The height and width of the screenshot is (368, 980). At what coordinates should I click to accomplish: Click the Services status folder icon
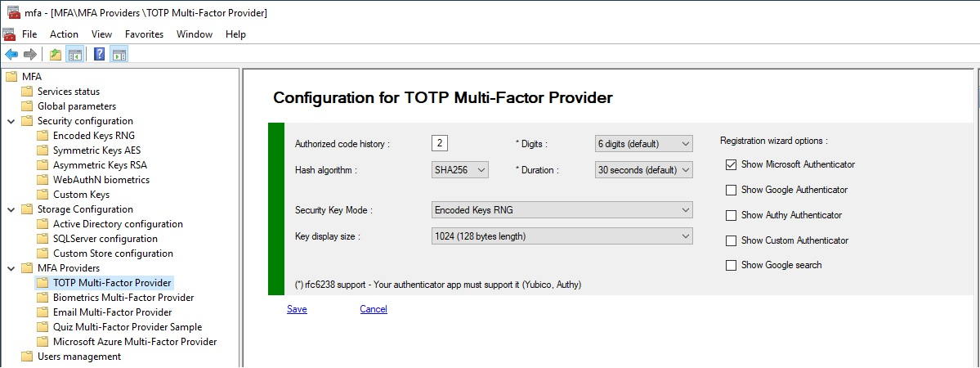click(x=27, y=92)
